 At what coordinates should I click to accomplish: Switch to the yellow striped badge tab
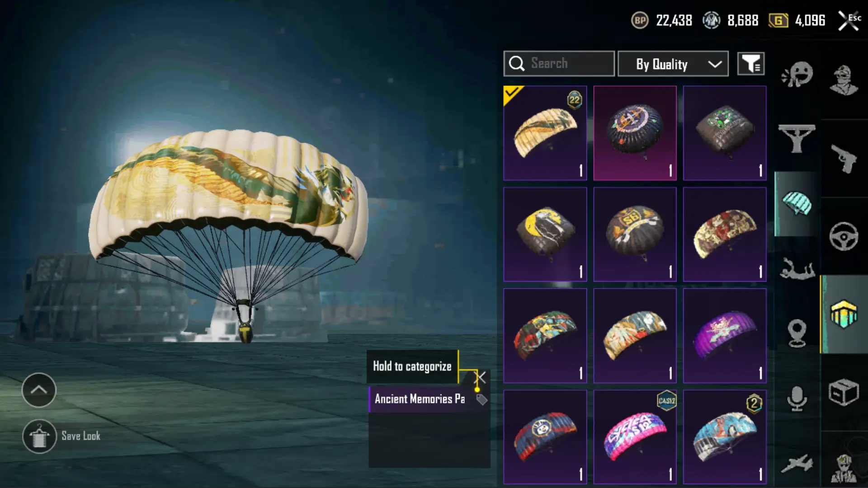point(844,314)
